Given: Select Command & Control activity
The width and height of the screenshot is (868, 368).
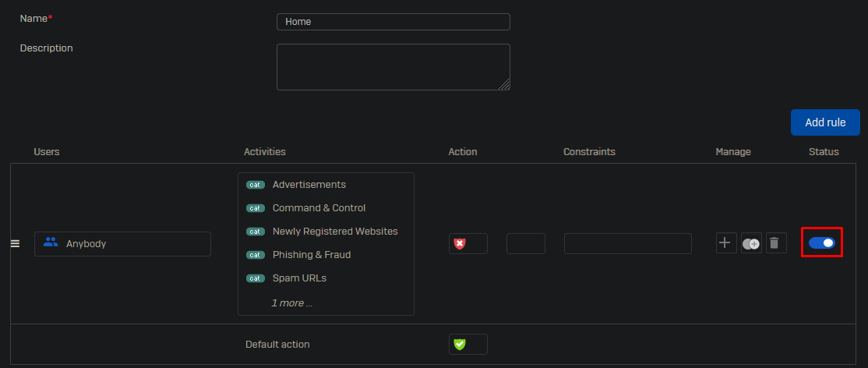Looking at the screenshot, I should (x=319, y=208).
